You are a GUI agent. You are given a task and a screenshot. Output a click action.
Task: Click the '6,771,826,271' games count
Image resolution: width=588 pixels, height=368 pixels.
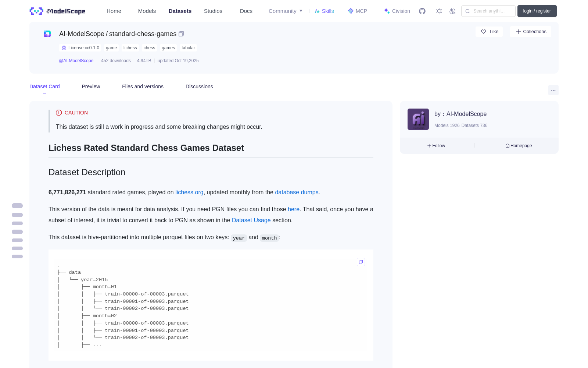coord(67,192)
